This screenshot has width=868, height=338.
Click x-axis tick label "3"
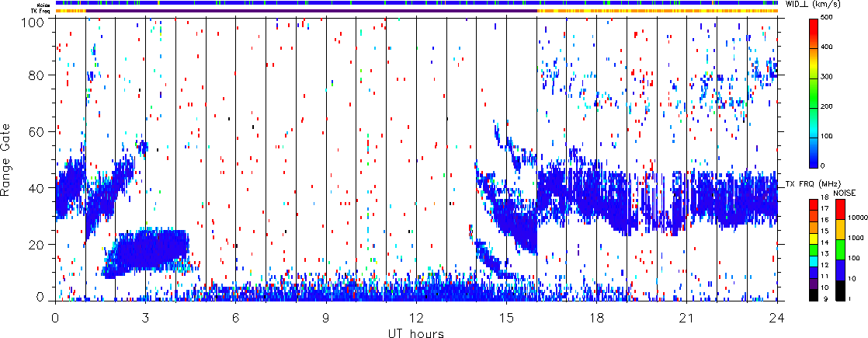(x=146, y=319)
